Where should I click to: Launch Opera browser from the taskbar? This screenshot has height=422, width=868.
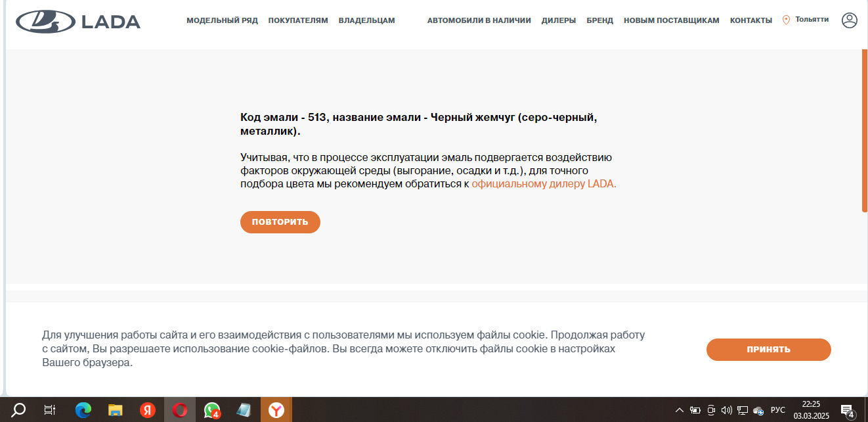[x=180, y=410]
